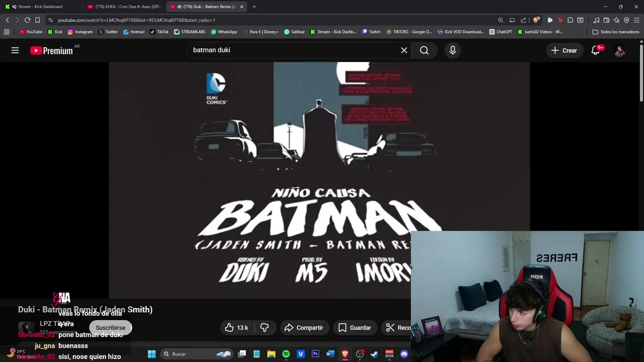Open the Crear menu button
This screenshot has height=362, width=644.
coord(564,50)
